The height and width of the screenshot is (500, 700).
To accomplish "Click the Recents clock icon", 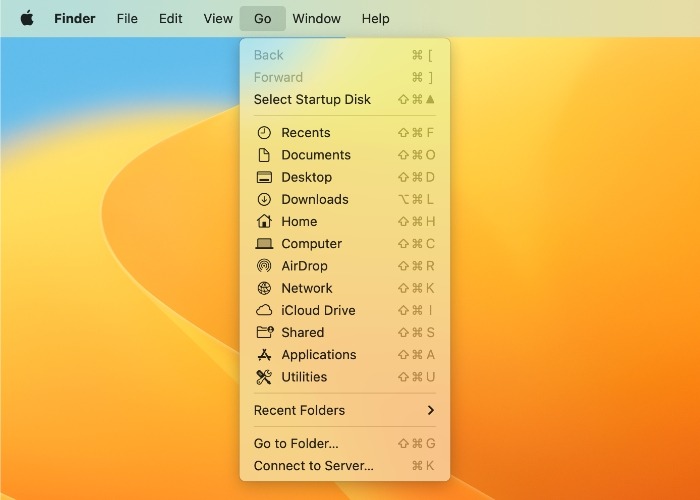I will (x=264, y=133).
